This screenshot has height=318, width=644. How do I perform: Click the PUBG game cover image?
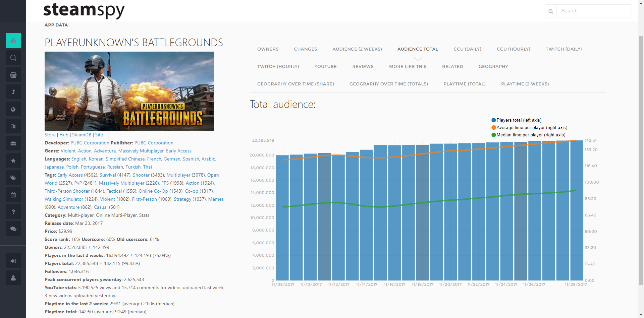tap(129, 91)
